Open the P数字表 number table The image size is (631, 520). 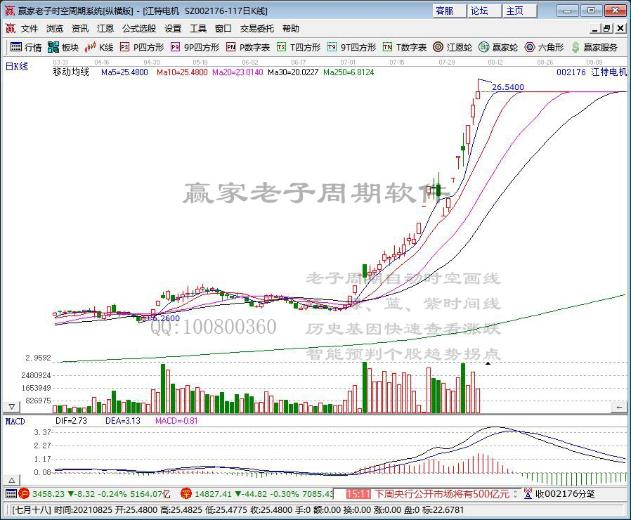(x=231, y=47)
